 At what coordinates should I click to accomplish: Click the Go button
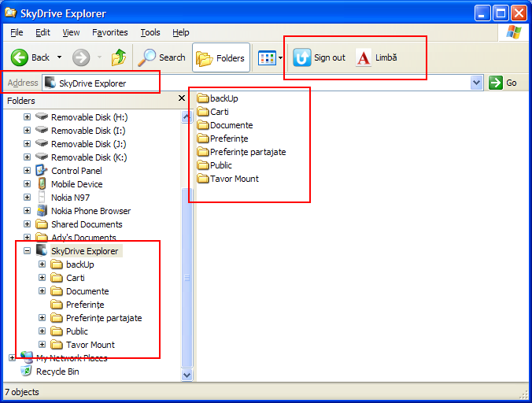pyautogui.click(x=503, y=83)
